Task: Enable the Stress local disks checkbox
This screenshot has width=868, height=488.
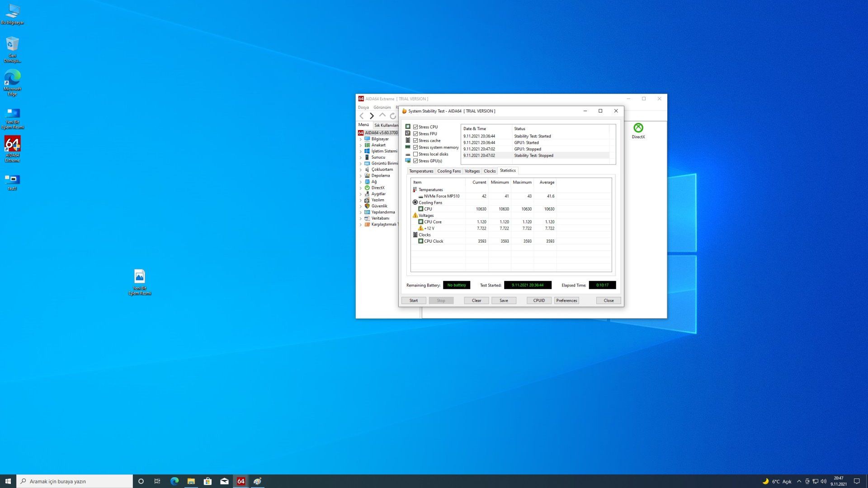Action: (x=415, y=154)
